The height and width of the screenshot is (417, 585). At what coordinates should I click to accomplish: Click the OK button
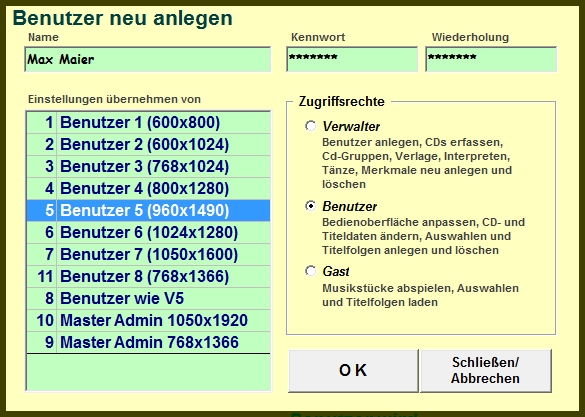[353, 370]
